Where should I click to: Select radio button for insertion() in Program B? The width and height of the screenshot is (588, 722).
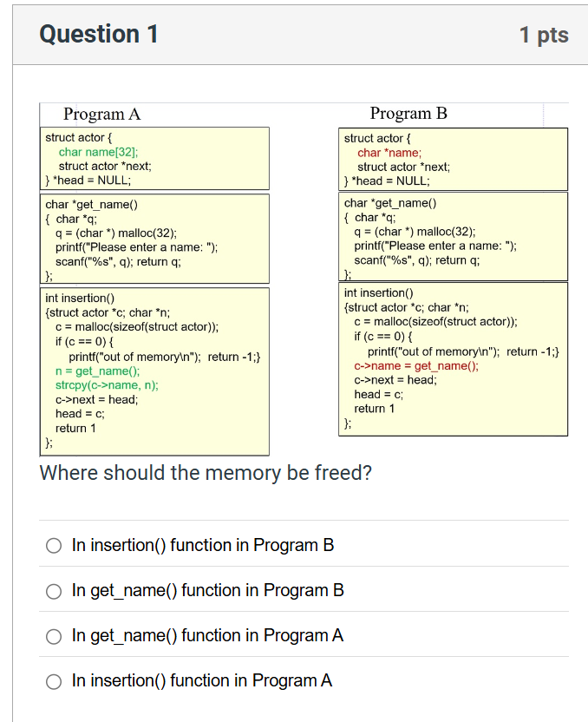pos(52,545)
